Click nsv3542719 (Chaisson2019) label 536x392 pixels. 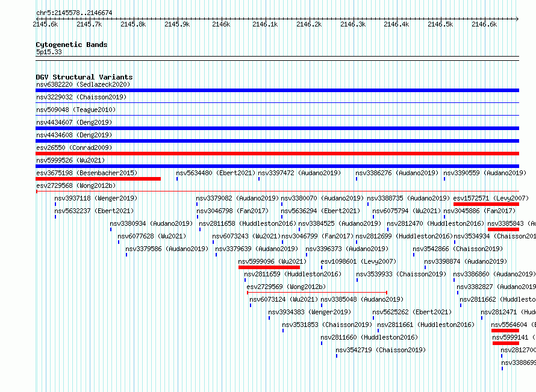(381, 350)
